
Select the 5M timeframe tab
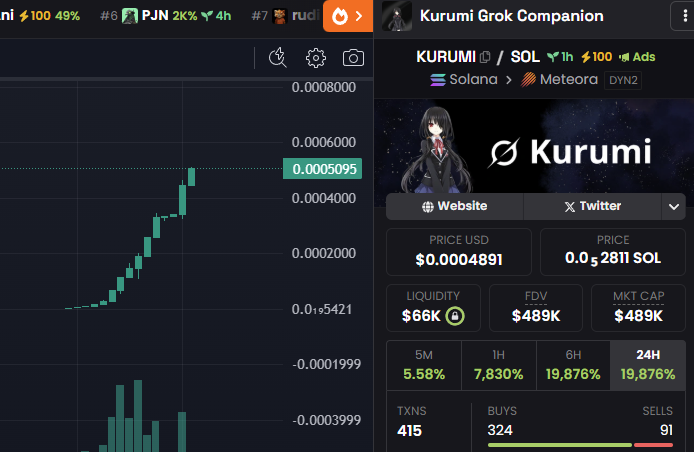coord(424,365)
